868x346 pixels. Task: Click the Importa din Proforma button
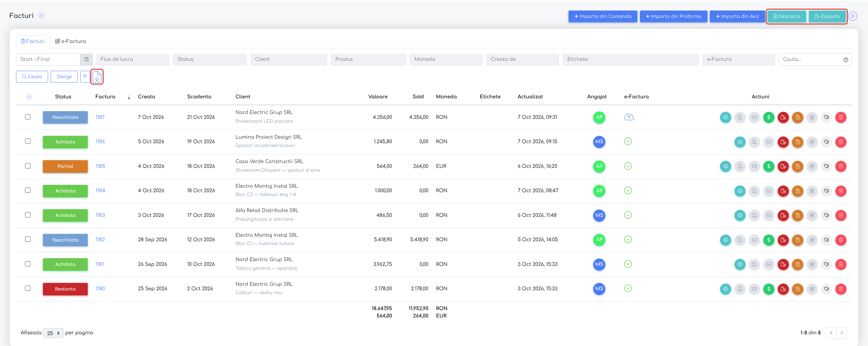673,16
